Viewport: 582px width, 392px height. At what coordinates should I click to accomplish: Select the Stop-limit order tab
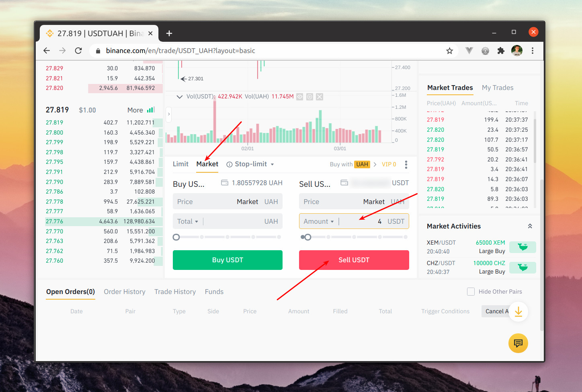point(251,164)
